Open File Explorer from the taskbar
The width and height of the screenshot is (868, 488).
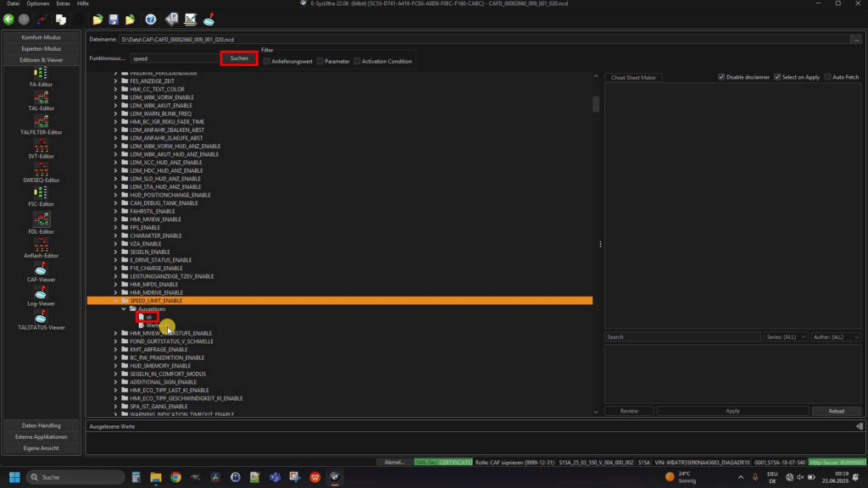click(x=156, y=477)
